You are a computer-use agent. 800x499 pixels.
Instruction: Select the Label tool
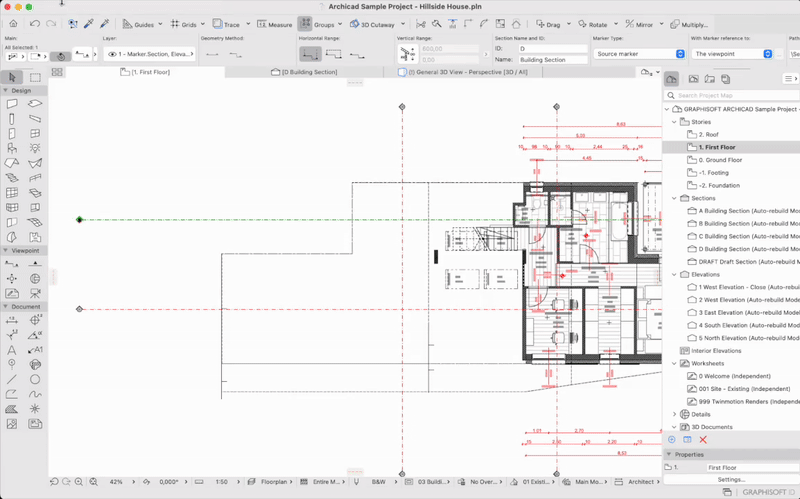35,350
